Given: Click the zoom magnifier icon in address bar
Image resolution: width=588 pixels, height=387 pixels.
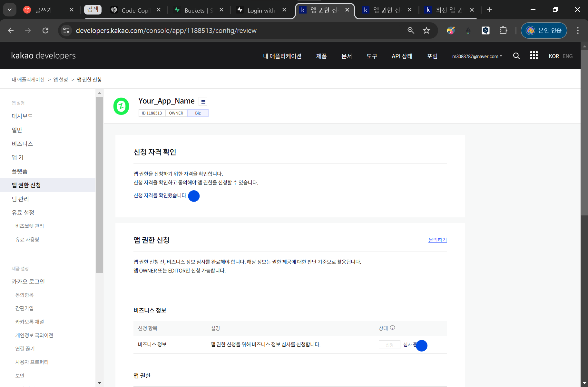Looking at the screenshot, I should tap(411, 30).
